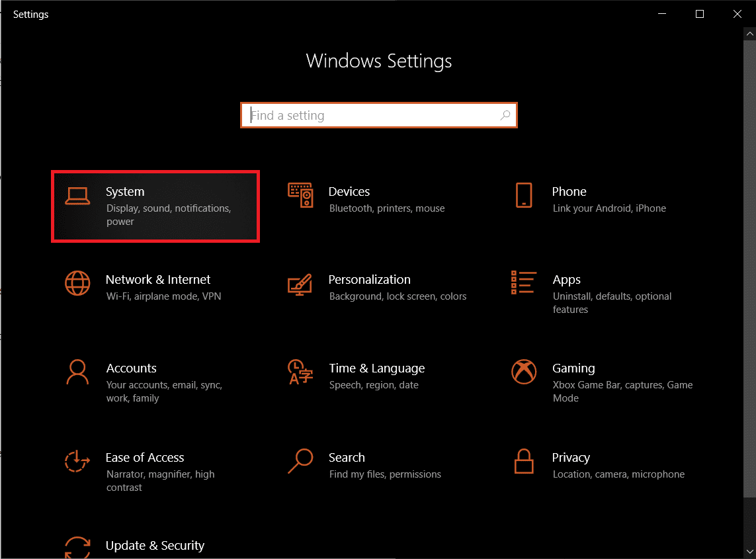756x559 pixels.
Task: Click the Phone device icon
Action: coord(524,196)
